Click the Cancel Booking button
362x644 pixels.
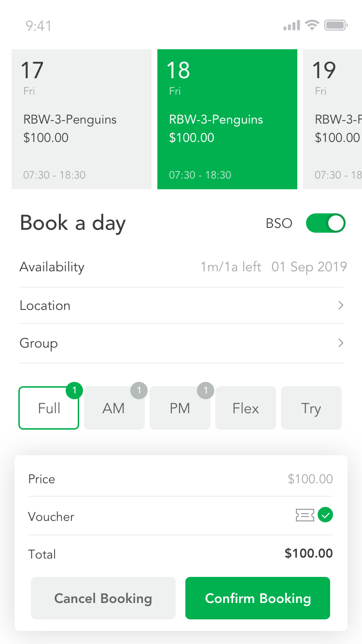(103, 598)
